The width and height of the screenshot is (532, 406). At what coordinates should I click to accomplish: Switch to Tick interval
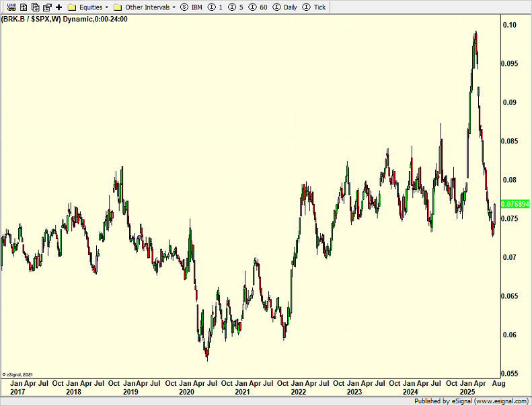[x=314, y=7]
